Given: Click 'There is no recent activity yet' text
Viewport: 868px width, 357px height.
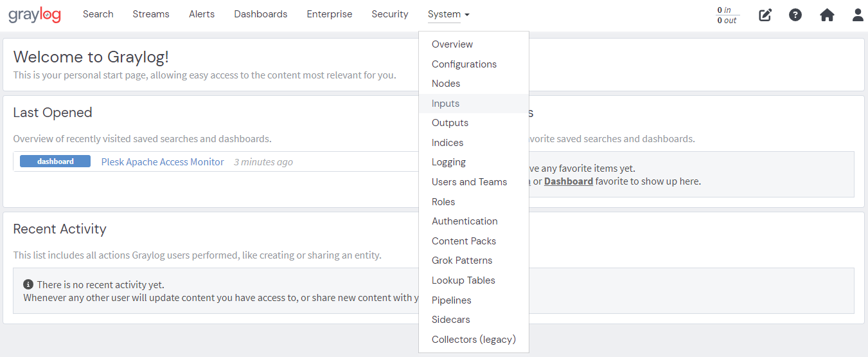Looking at the screenshot, I should [100, 284].
